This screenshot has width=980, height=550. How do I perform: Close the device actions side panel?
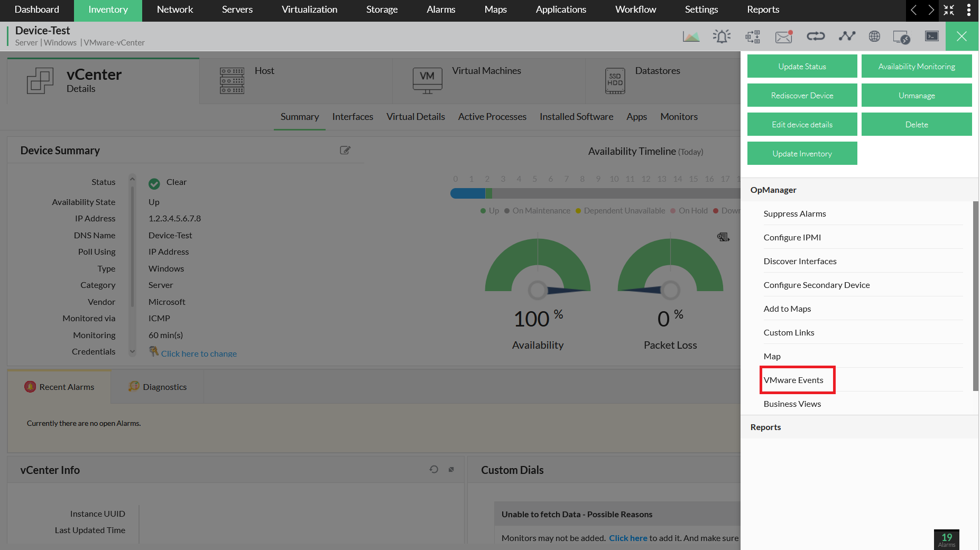tap(961, 36)
